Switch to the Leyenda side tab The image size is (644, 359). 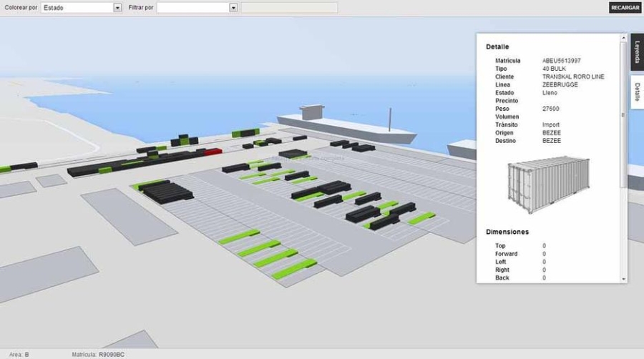(x=637, y=51)
